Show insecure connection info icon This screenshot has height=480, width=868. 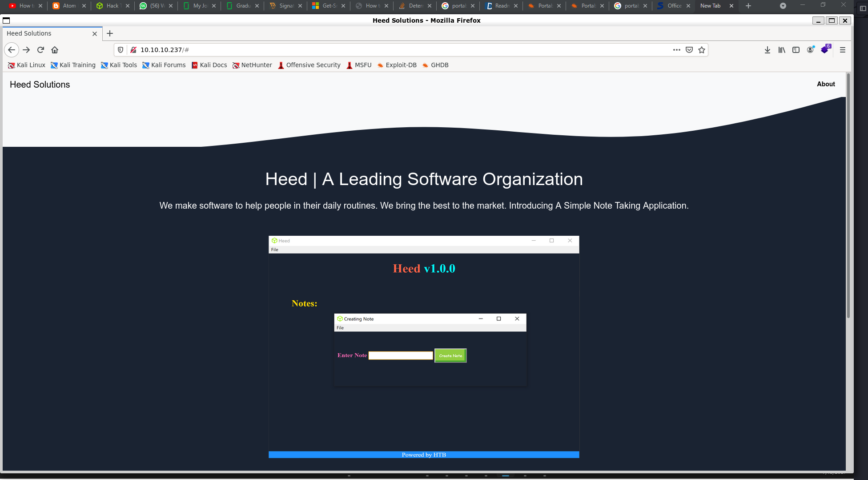pyautogui.click(x=133, y=50)
